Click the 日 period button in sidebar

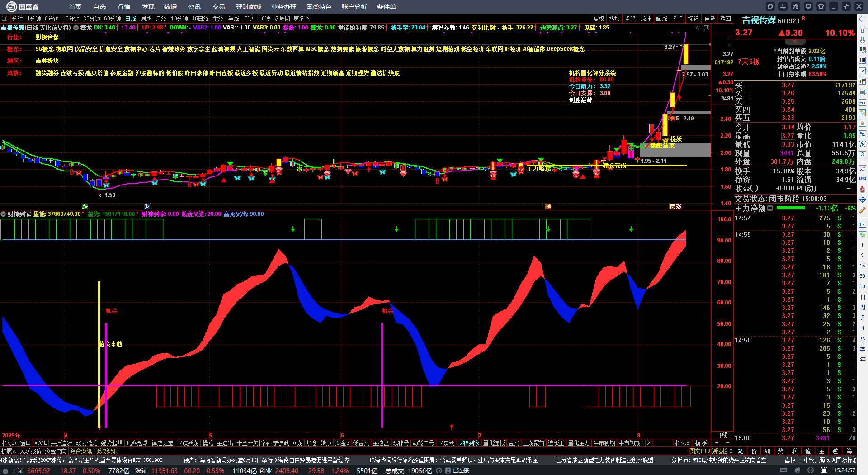863,297
